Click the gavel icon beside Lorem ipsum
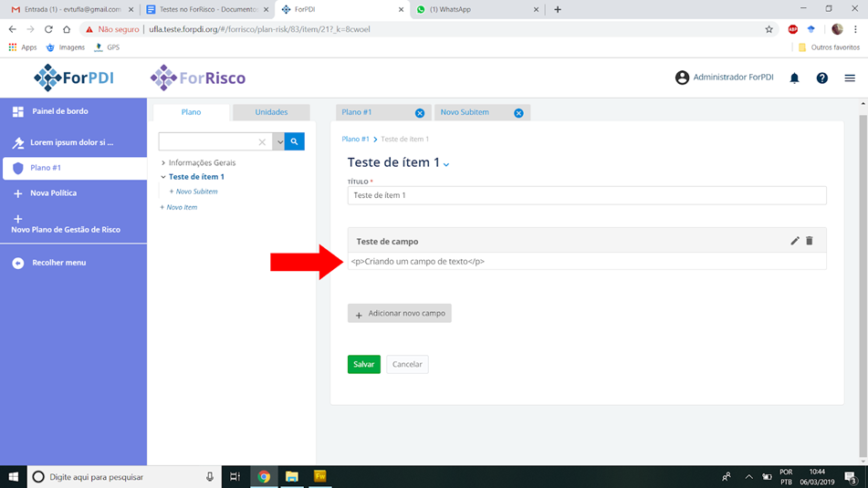 pos(17,142)
